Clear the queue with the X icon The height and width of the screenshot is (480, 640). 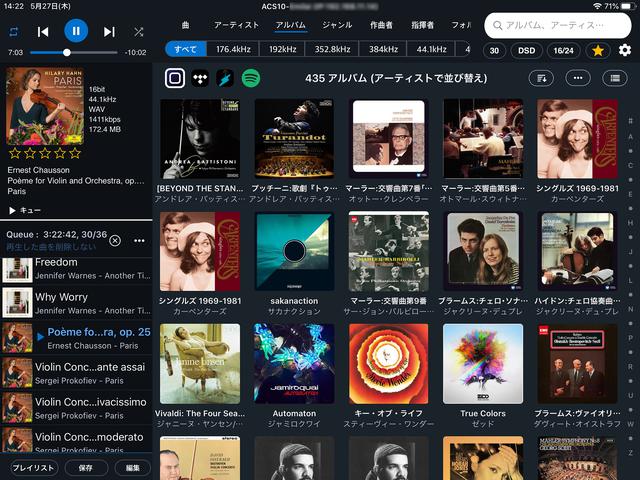click(x=115, y=240)
